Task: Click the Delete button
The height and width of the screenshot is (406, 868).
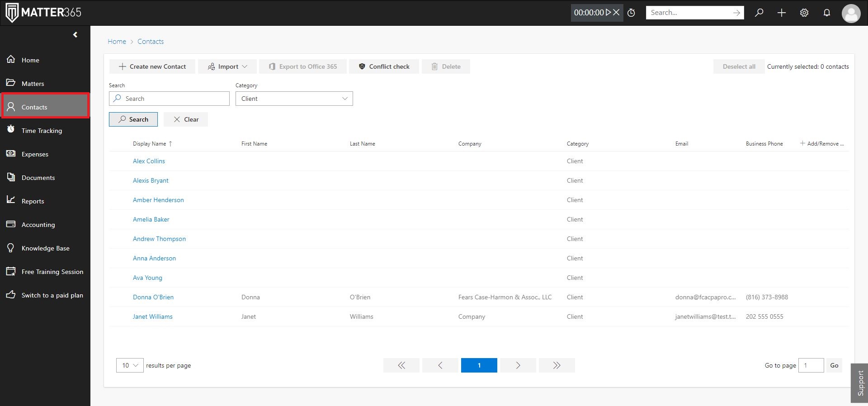Action: pyautogui.click(x=446, y=66)
